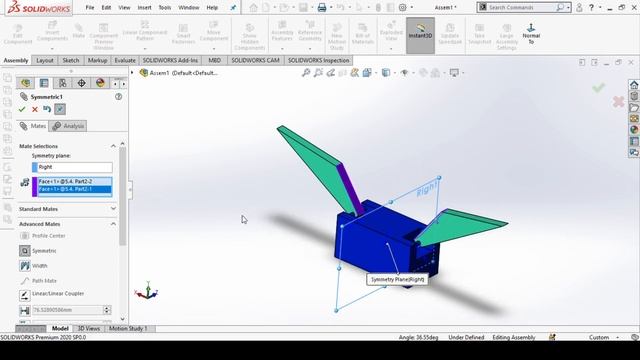Cancel the mate with red X in panel

coord(35,109)
